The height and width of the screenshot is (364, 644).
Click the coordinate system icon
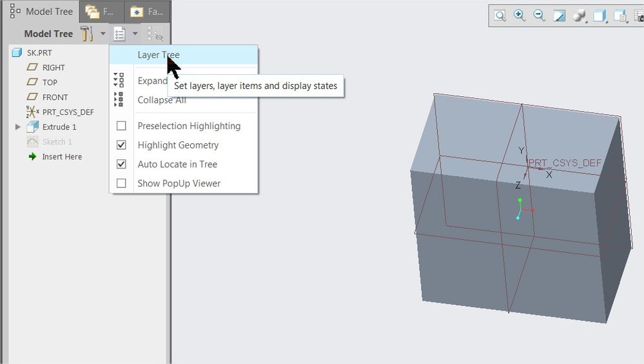coord(32,112)
